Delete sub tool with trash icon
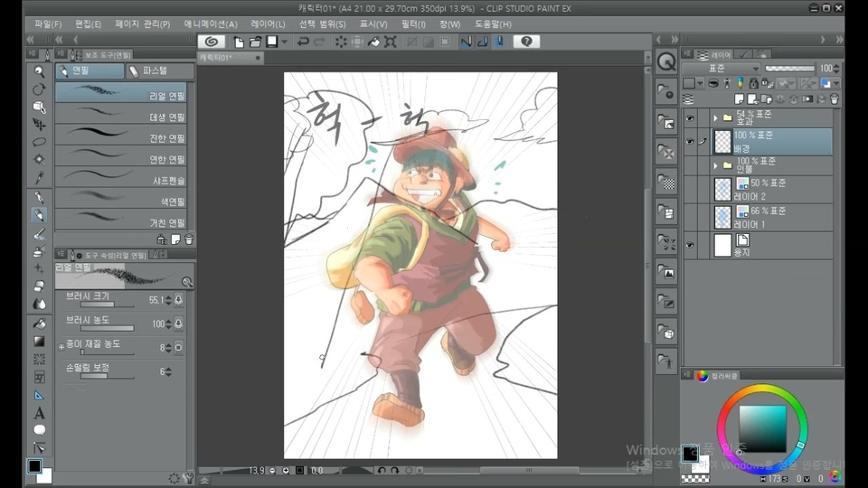Viewport: 868px width, 488px height. coord(189,239)
